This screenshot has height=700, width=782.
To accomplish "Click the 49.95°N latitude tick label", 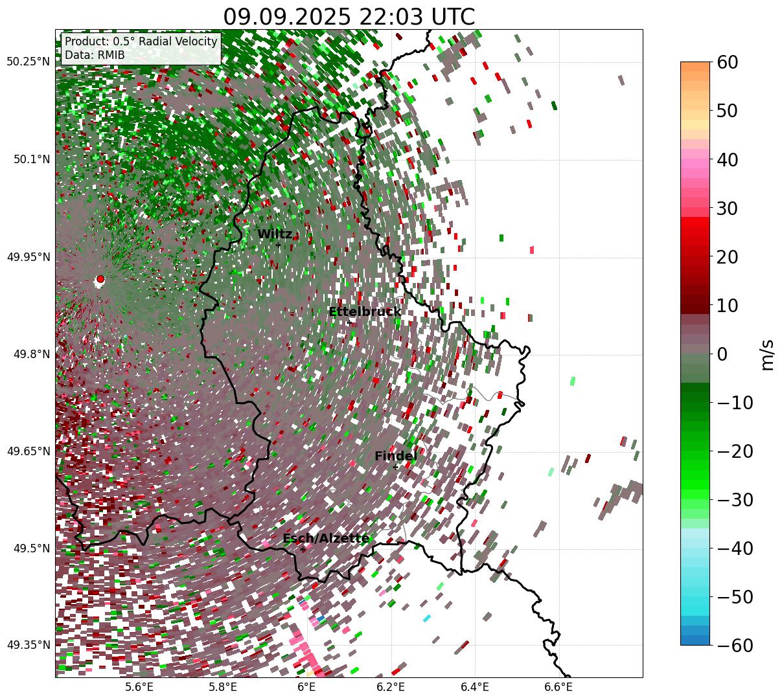I will pos(29,257).
